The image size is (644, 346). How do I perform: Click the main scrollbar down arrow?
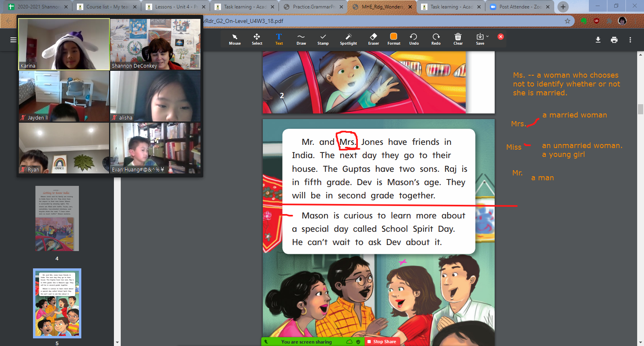640,343
